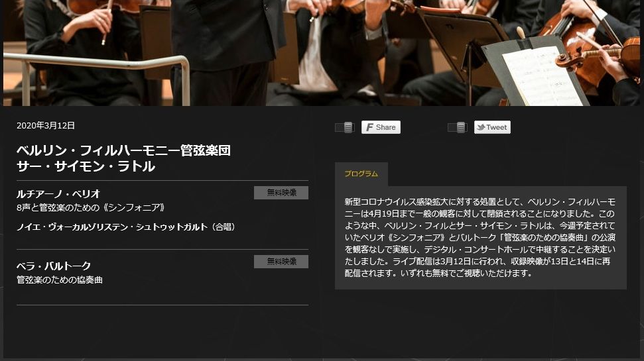Click the Twitter bird icon
The width and height of the screenshot is (644, 361).
pos(481,127)
